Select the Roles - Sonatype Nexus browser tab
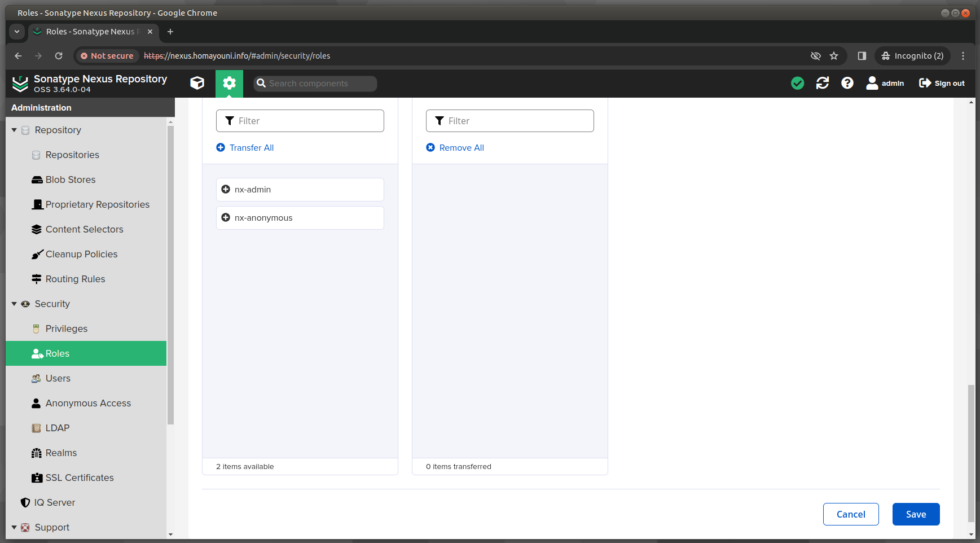 94,32
